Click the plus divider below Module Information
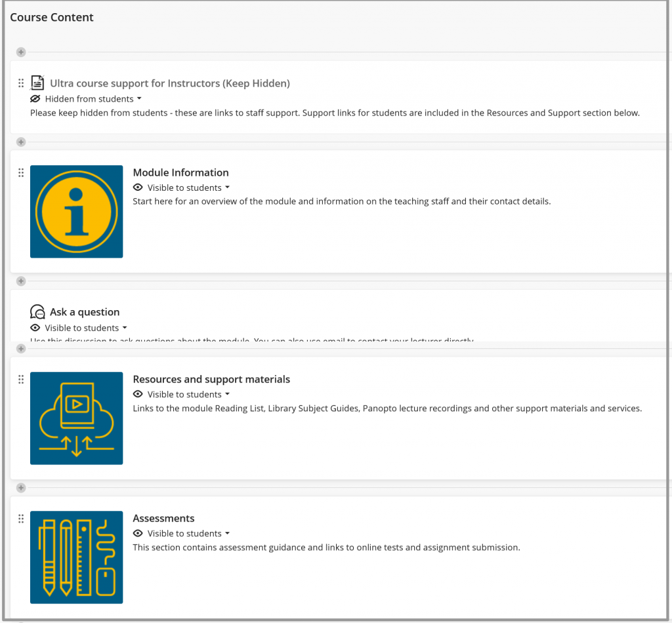672x623 pixels. pyautogui.click(x=20, y=281)
